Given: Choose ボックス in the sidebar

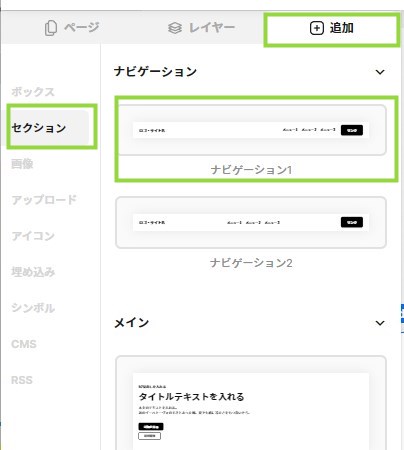Looking at the screenshot, I should pos(33,92).
